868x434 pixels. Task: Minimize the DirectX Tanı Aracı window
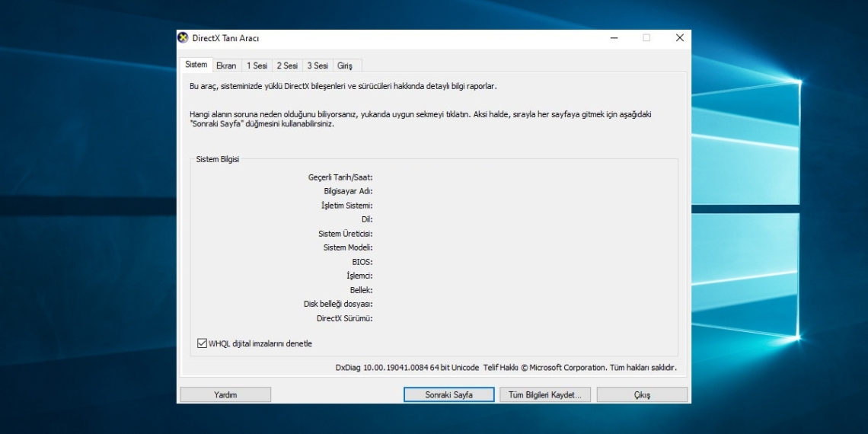pos(614,38)
